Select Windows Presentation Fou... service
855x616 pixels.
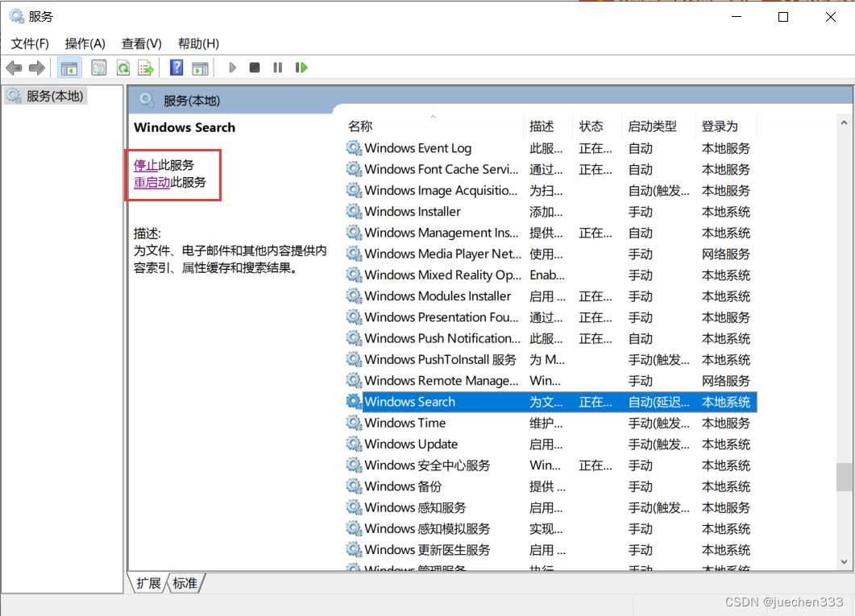[550, 317]
